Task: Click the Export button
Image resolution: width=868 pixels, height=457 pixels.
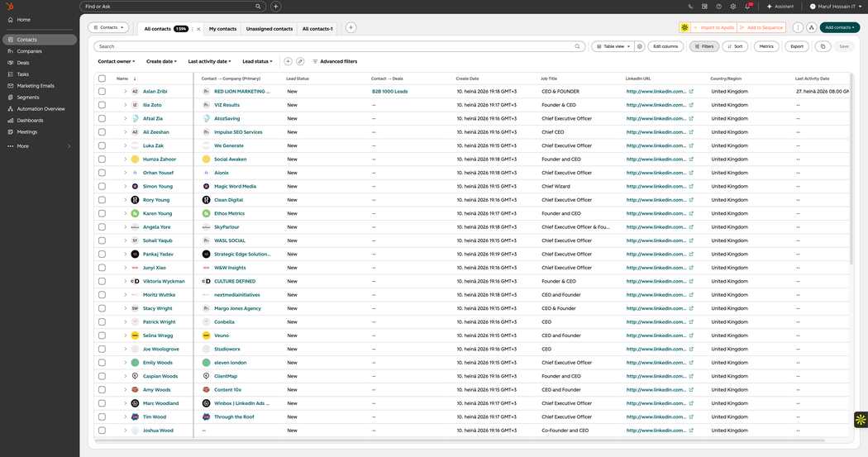Action: 797,46
